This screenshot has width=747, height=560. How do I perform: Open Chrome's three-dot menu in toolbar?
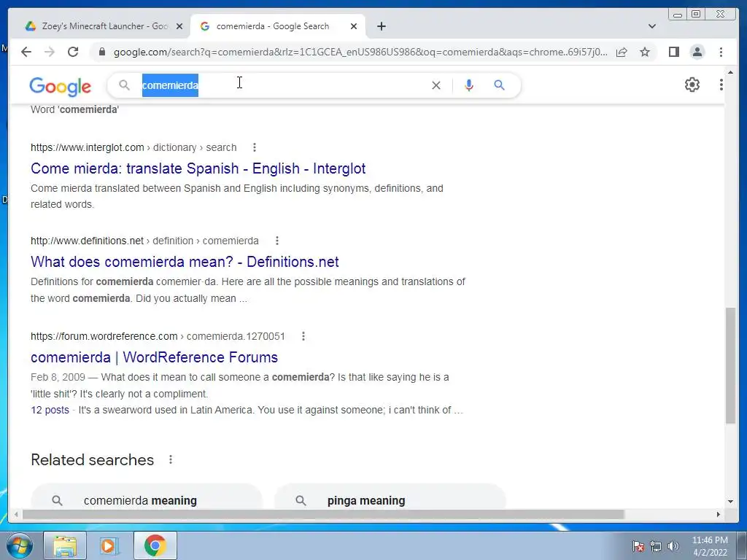(721, 52)
